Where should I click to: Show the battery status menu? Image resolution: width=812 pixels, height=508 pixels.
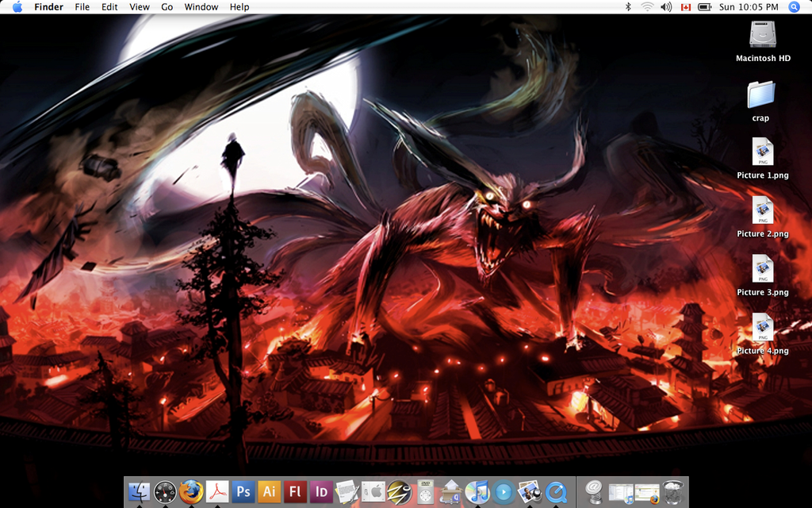pyautogui.click(x=706, y=7)
